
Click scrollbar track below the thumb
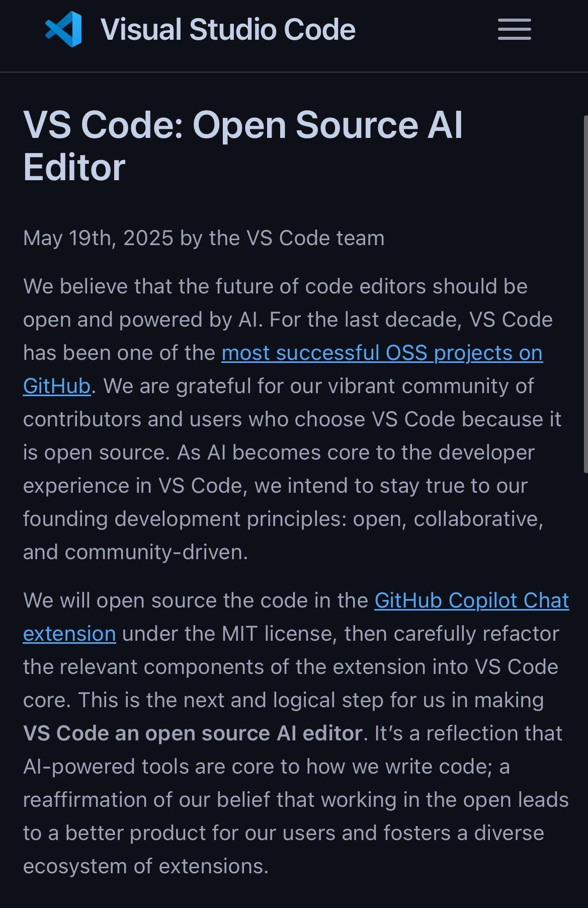[x=585, y=690]
